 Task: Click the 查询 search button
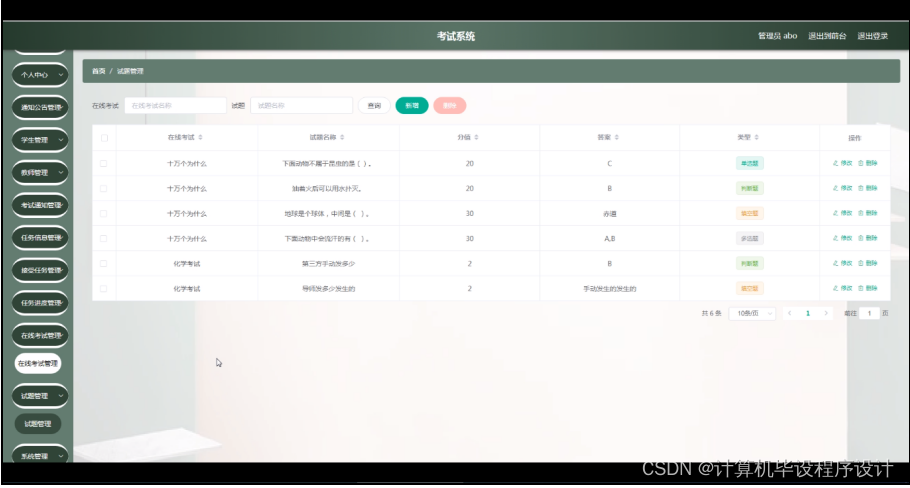pyautogui.click(x=374, y=106)
